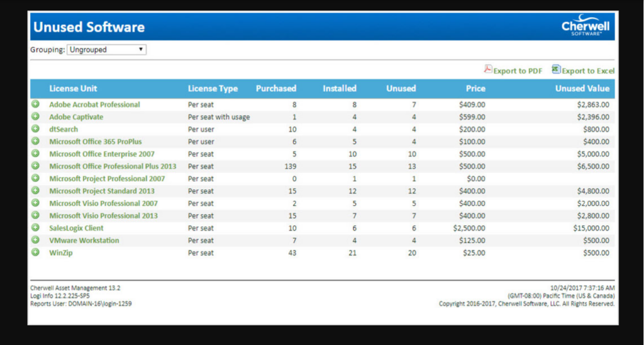Screen dimensions: 644x345
Task: Expand the Adobe Captivate row
Action: coord(35,116)
